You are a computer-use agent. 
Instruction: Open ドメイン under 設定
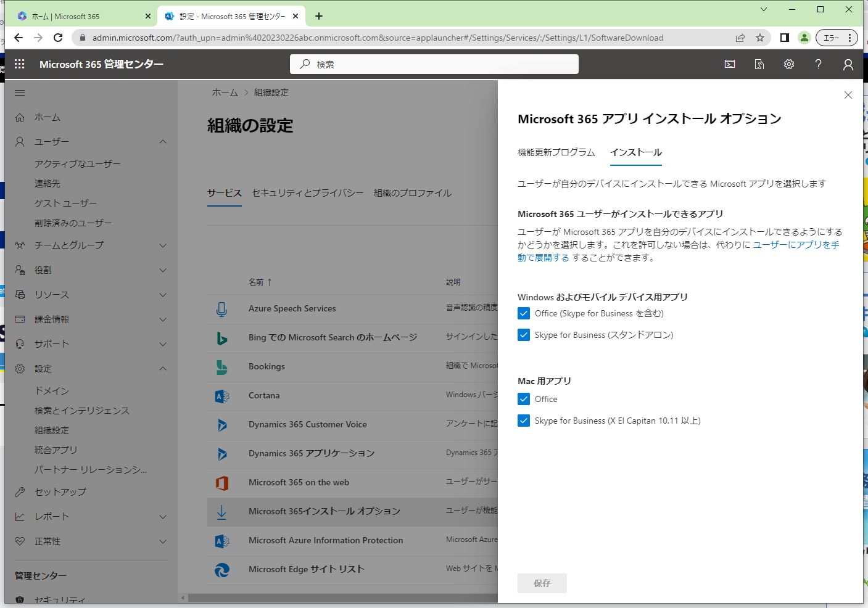click(52, 391)
